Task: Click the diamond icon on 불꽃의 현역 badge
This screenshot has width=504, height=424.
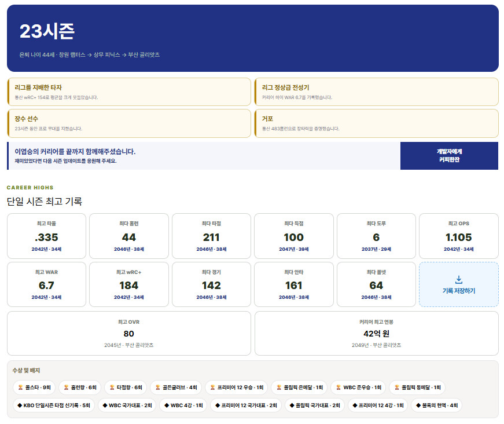Action: [418, 405]
